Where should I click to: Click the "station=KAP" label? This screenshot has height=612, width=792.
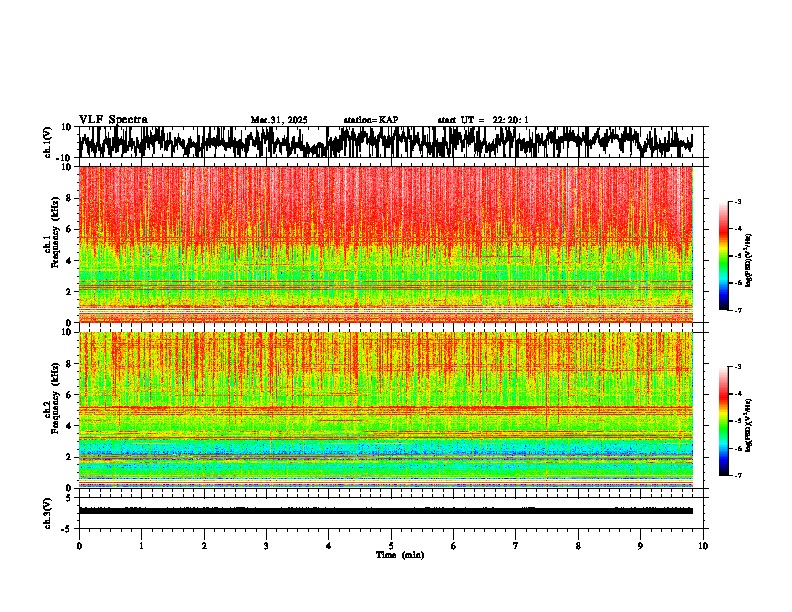[371, 120]
